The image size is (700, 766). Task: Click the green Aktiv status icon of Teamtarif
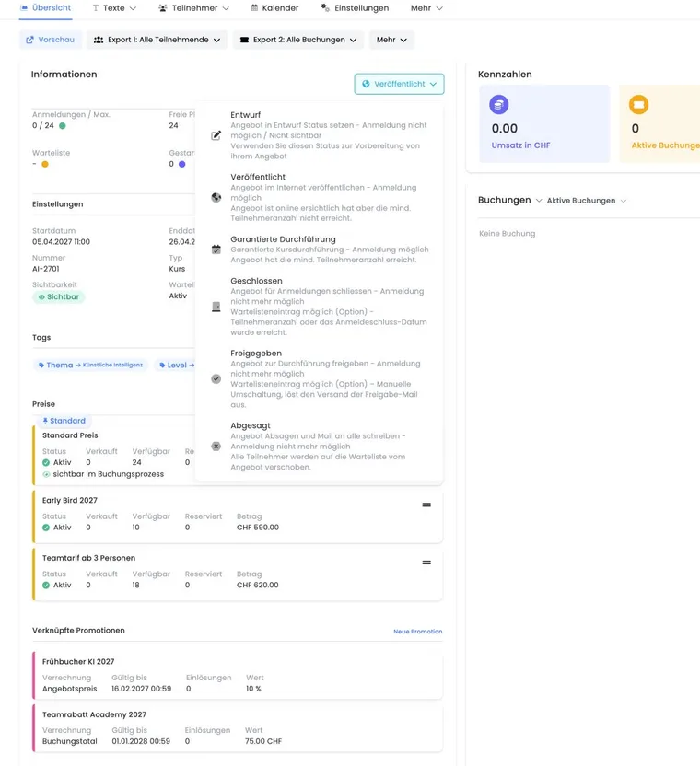click(46, 586)
